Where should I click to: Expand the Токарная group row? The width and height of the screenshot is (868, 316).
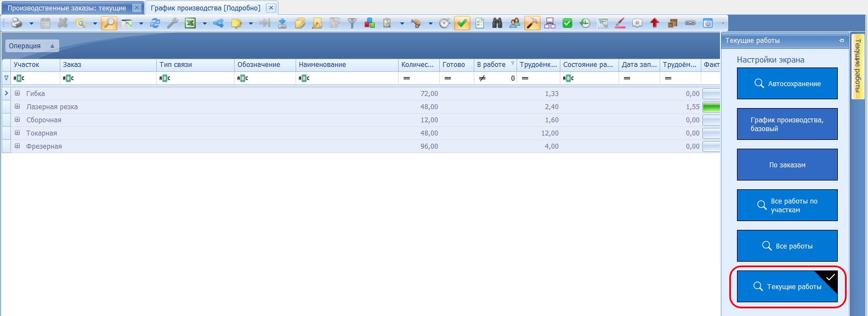18,133
